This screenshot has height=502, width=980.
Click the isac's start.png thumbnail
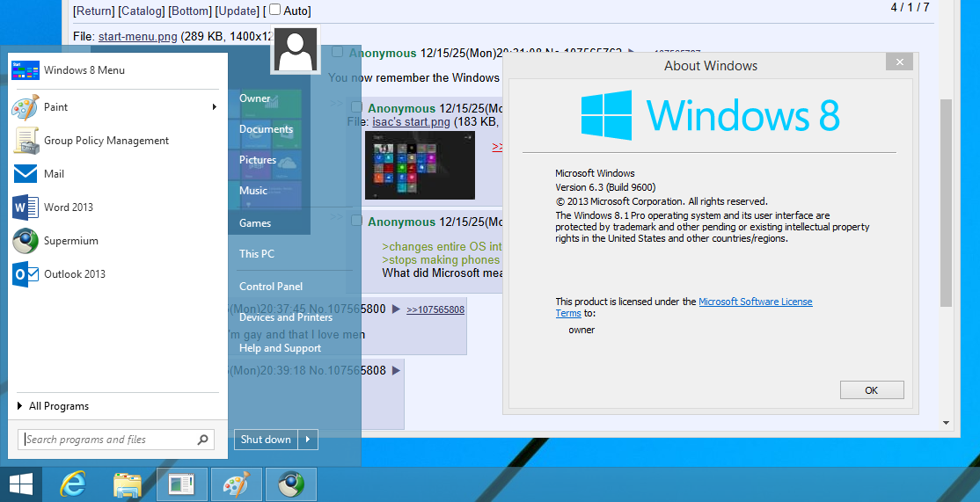(420, 165)
